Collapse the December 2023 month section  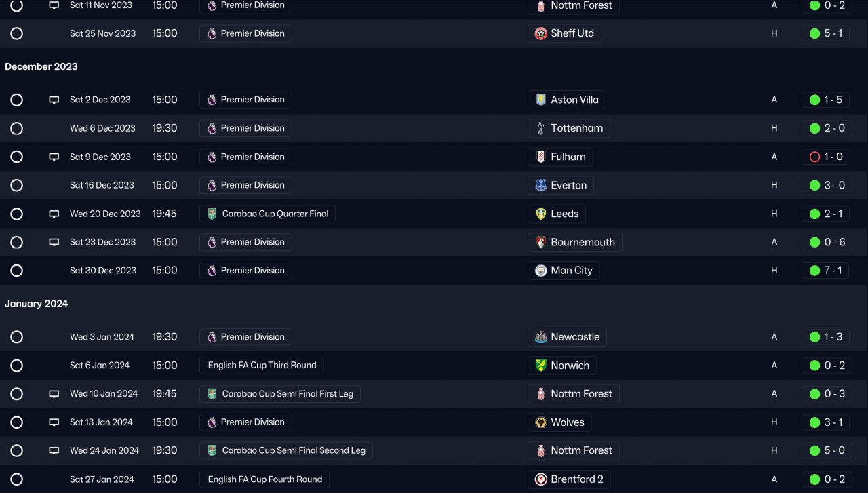point(41,66)
